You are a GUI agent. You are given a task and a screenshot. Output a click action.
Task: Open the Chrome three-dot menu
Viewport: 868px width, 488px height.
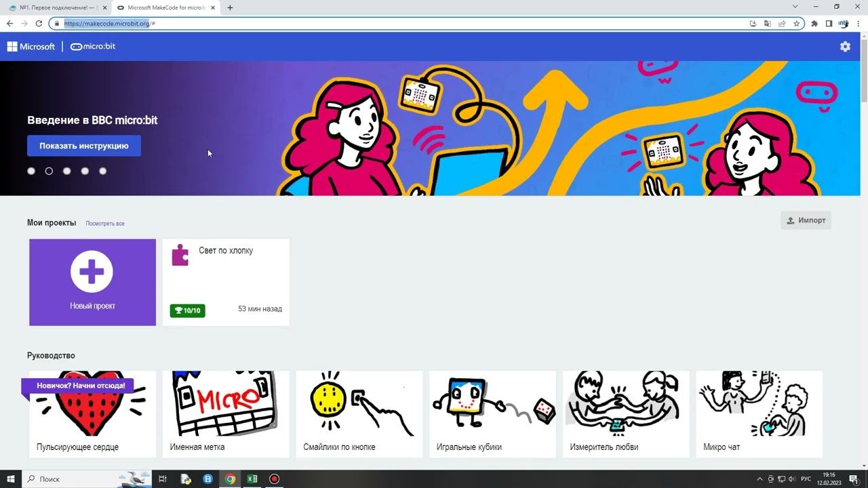[858, 23]
